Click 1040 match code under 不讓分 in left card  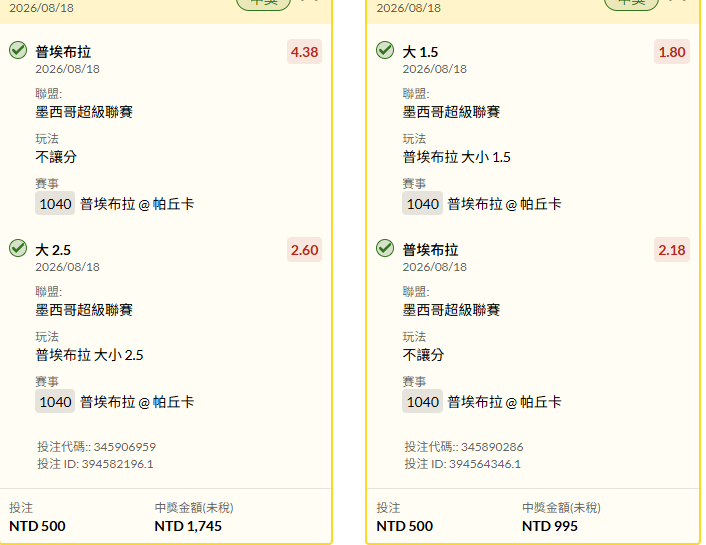click(55, 204)
